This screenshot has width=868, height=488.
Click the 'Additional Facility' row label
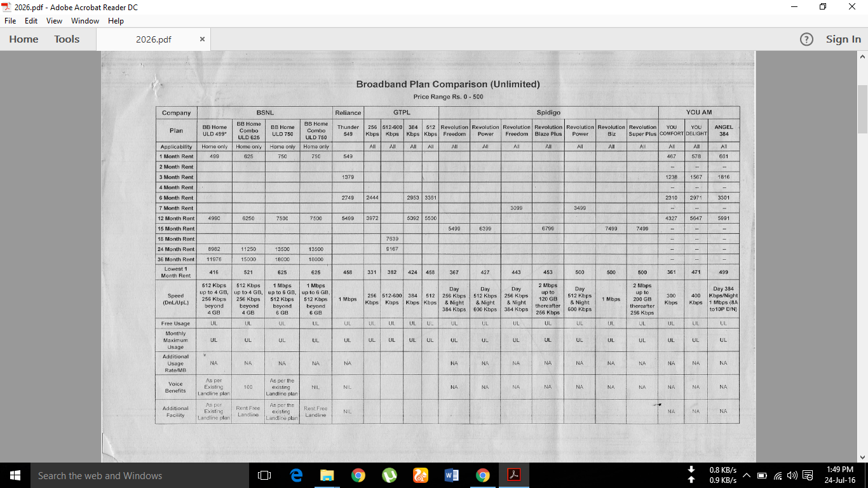(x=176, y=411)
